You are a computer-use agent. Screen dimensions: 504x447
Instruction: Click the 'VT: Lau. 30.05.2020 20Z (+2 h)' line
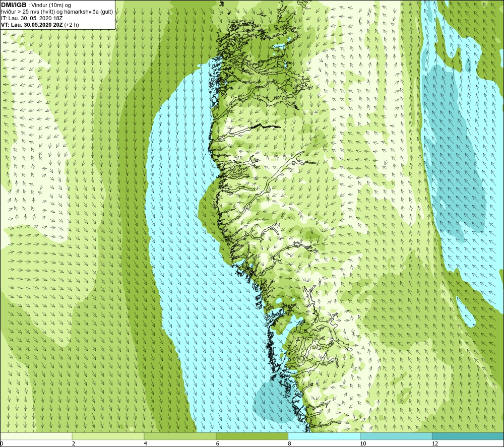(40, 25)
